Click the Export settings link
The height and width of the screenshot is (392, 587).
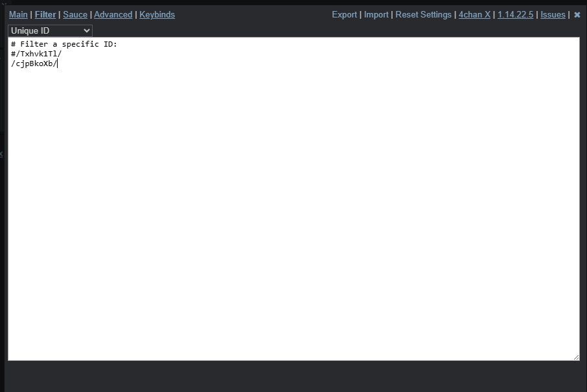pos(345,15)
